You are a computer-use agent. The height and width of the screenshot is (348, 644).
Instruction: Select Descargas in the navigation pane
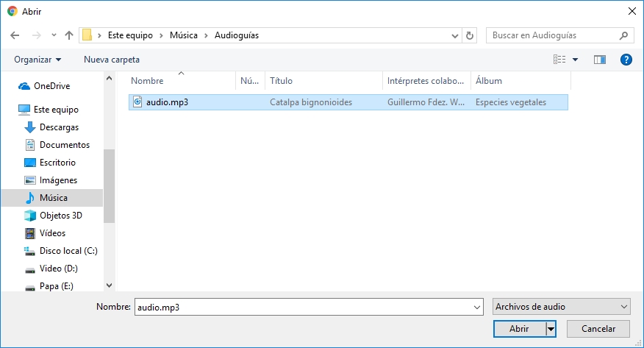tap(59, 127)
